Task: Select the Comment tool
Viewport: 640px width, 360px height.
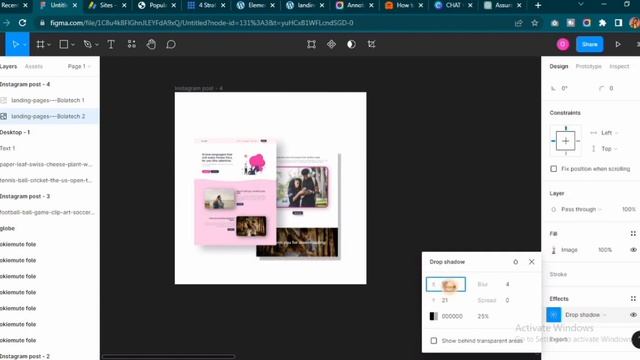Action: [x=171, y=44]
